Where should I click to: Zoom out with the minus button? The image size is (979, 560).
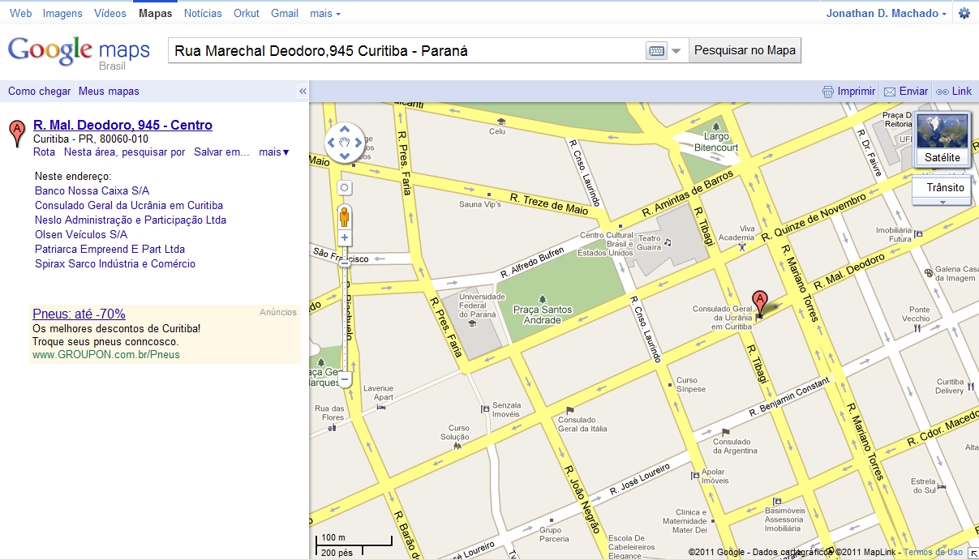(x=345, y=378)
